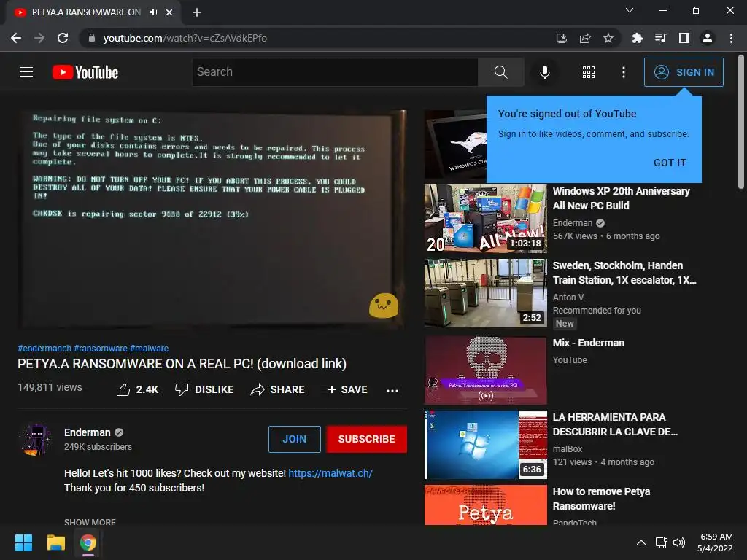Click the SIGN IN button
747x560 pixels.
684,72
